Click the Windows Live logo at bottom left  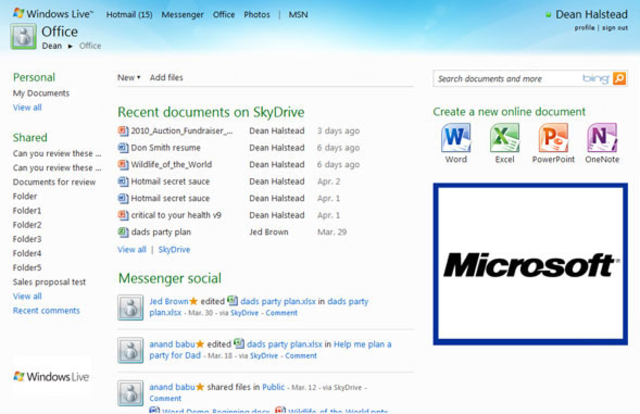(51, 376)
